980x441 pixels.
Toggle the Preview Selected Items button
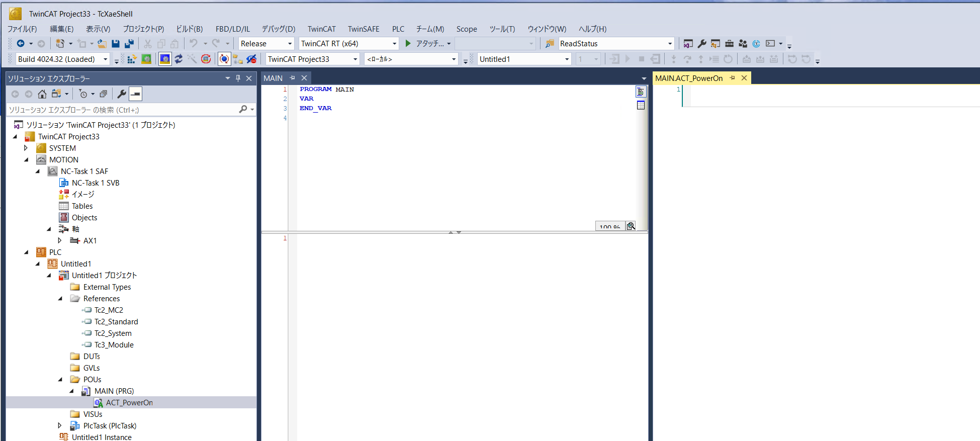pyautogui.click(x=135, y=94)
